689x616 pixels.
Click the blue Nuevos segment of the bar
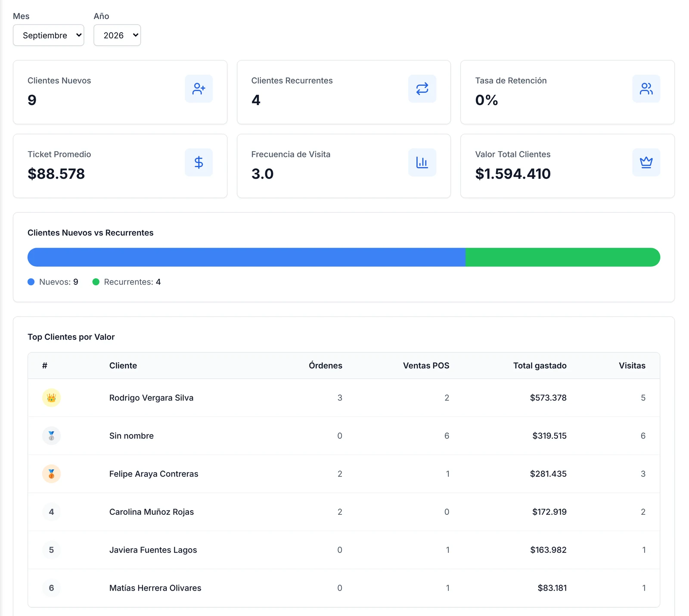pos(246,257)
